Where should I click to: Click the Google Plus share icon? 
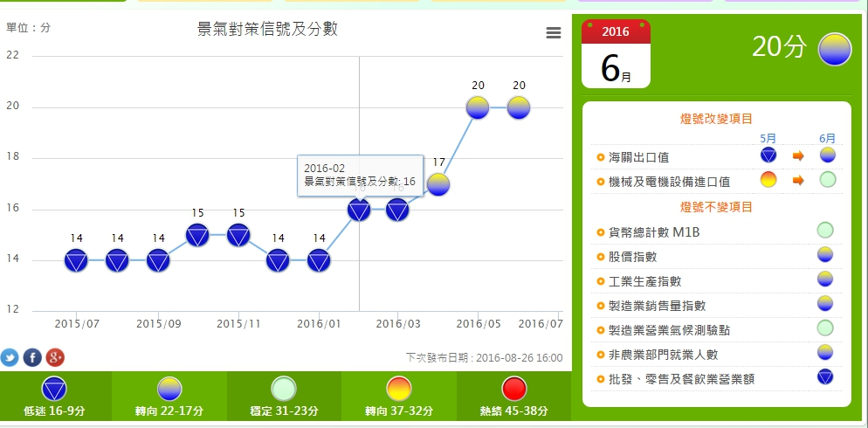(55, 356)
